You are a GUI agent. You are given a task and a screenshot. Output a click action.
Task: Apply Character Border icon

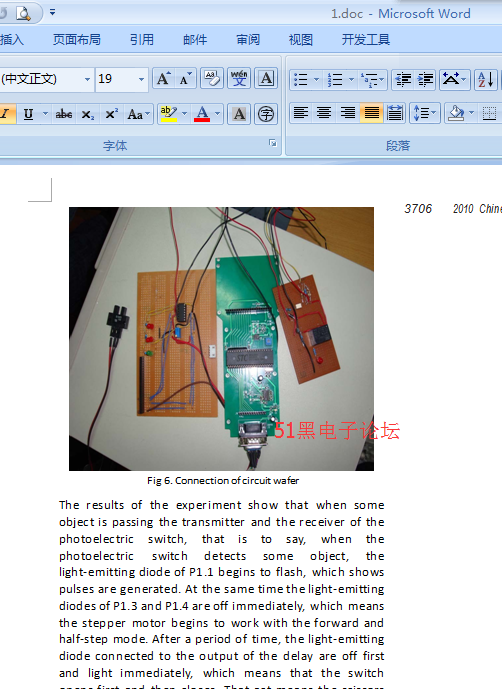point(266,79)
